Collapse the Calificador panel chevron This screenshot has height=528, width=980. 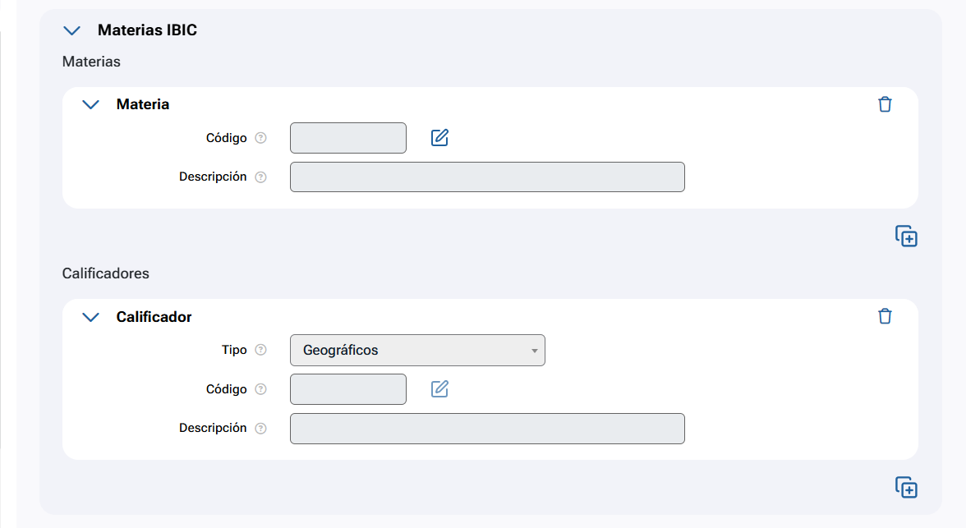coord(91,317)
